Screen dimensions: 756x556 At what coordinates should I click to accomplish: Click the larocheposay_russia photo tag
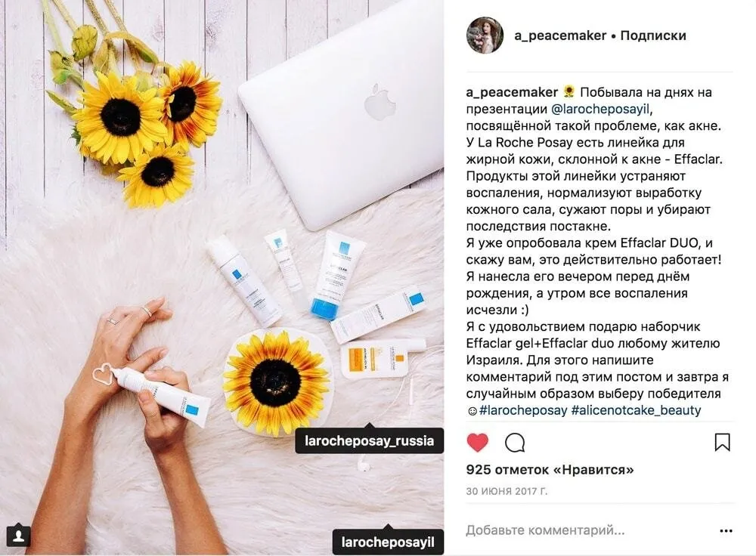coord(370,440)
